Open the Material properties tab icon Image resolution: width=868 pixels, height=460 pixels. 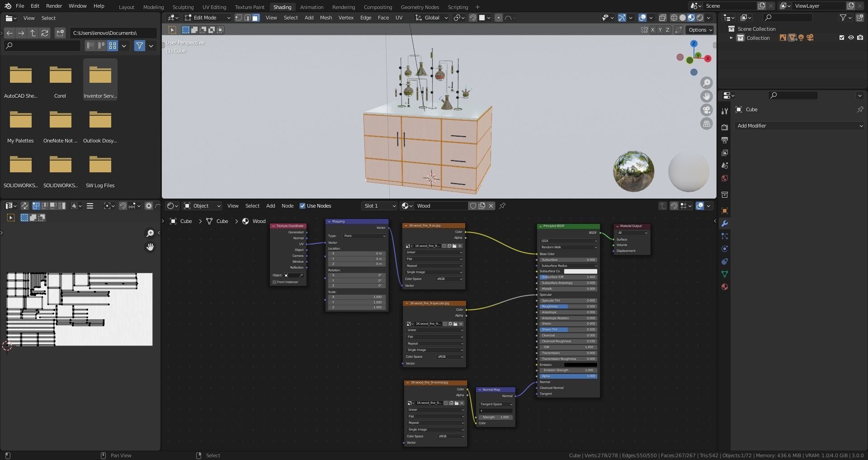(725, 287)
